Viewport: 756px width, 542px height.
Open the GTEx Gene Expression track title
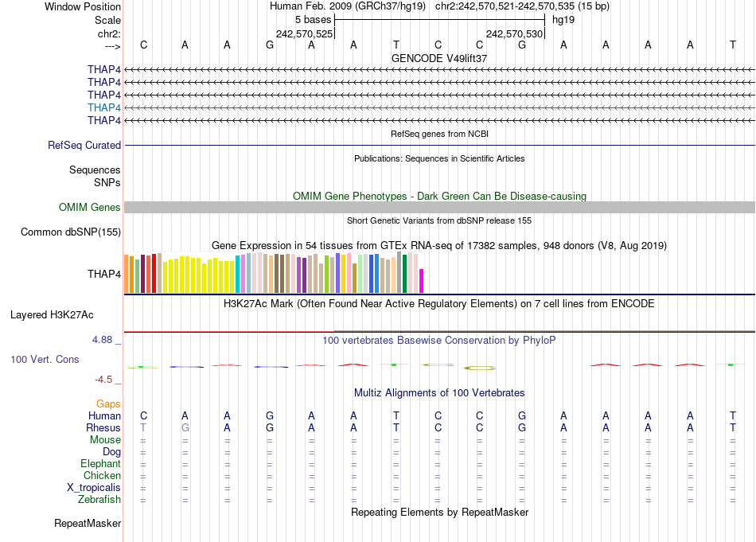(x=439, y=245)
